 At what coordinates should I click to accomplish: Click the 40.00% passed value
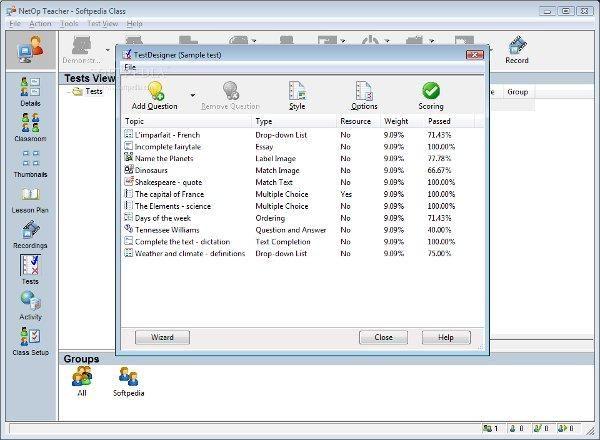click(439, 230)
